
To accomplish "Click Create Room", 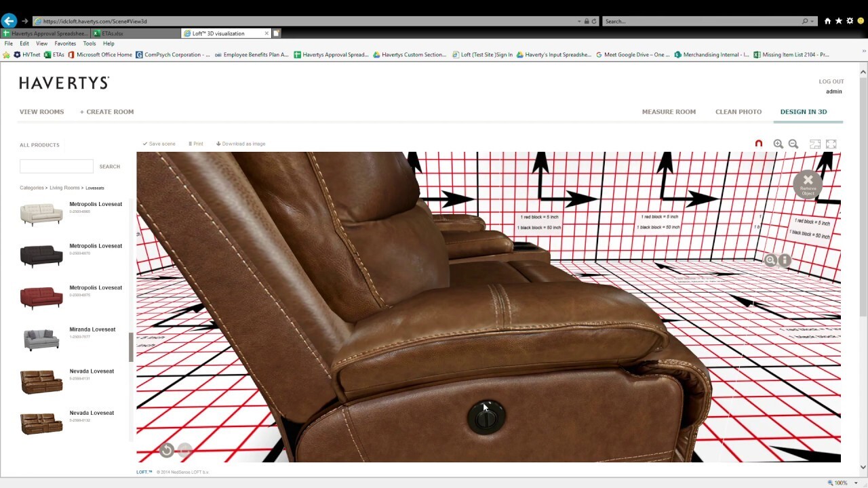I will 106,112.
